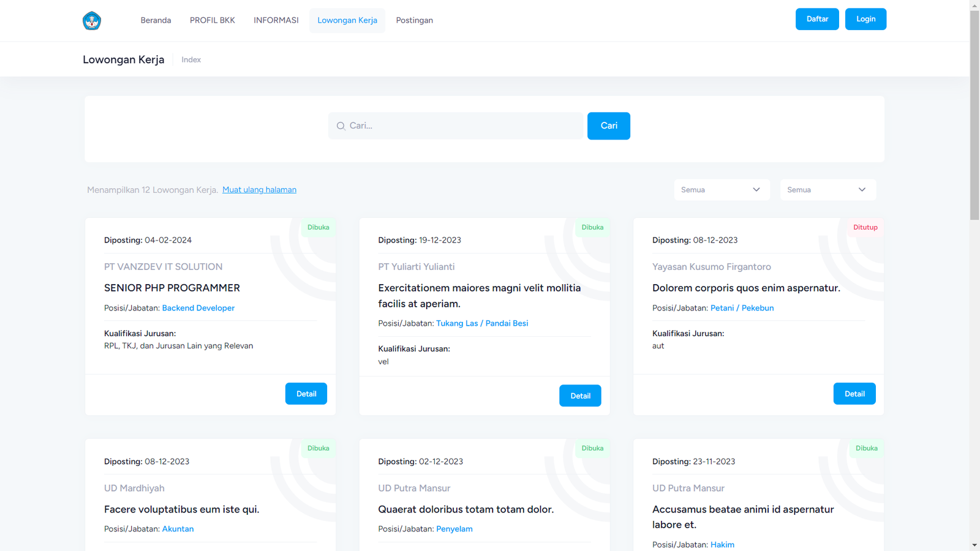Open the Beranda menu item
Image resolution: width=980 pixels, height=551 pixels.
(x=156, y=20)
